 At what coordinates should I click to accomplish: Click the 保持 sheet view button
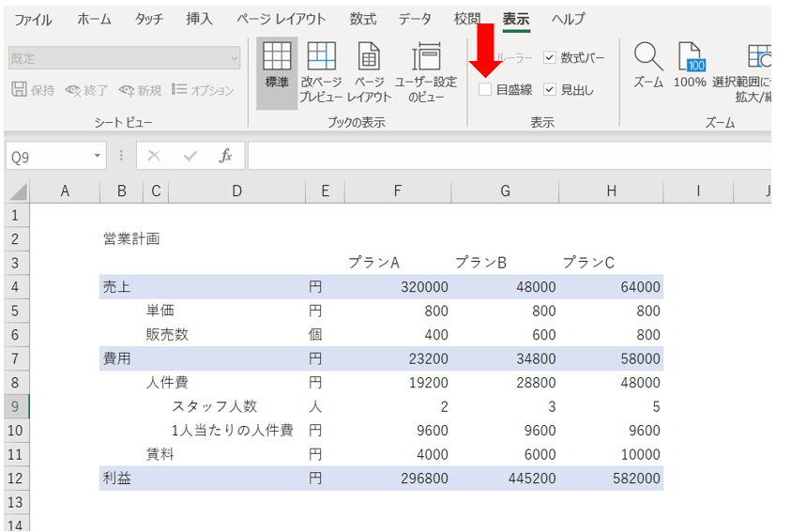(33, 90)
